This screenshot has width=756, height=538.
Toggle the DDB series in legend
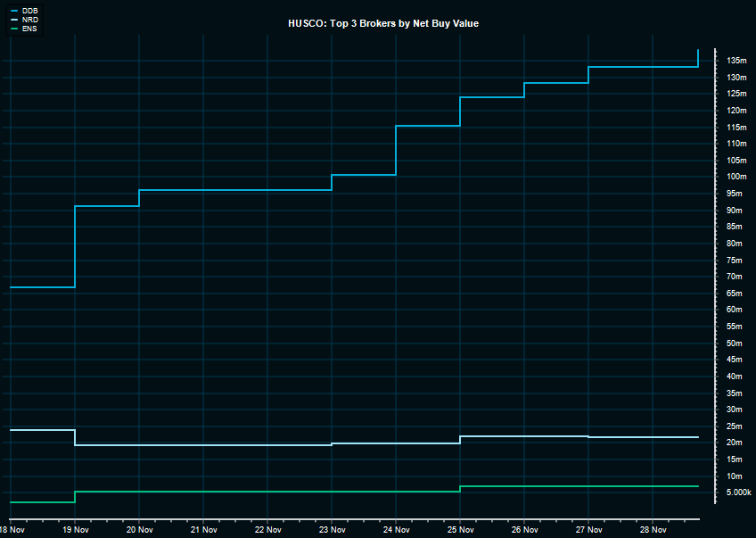29,11
